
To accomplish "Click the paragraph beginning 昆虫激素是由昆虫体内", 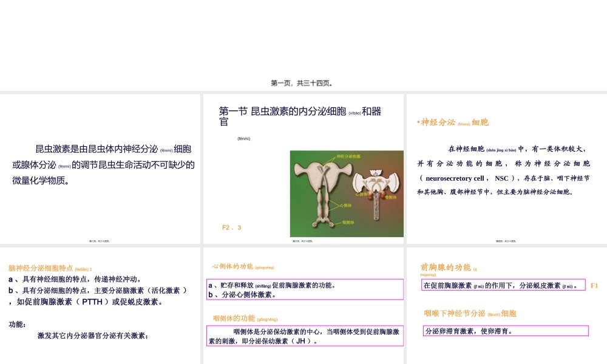I will pyautogui.click(x=102, y=164).
